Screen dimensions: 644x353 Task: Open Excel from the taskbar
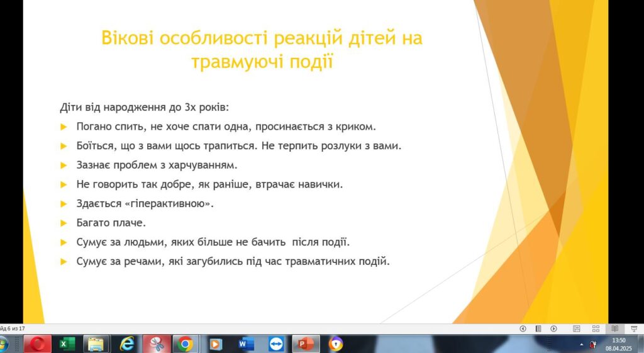click(67, 344)
